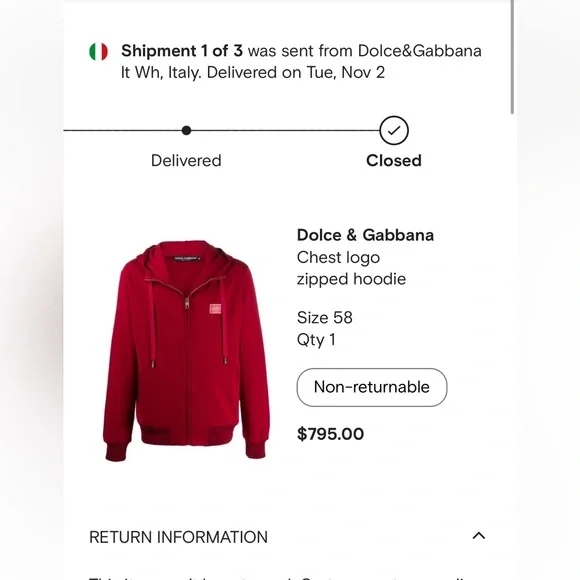The image size is (580, 580).
Task: Click the vertical scrollbar on the right
Action: coord(512,57)
